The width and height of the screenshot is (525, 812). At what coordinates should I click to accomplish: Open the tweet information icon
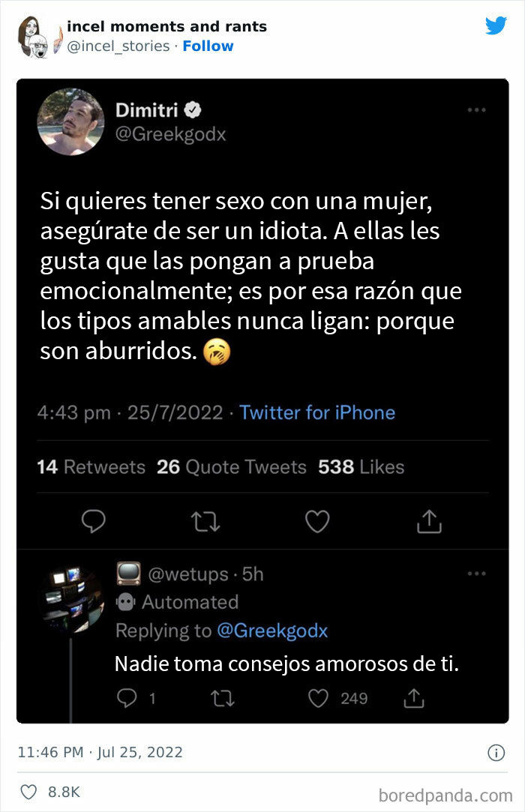[496, 752]
